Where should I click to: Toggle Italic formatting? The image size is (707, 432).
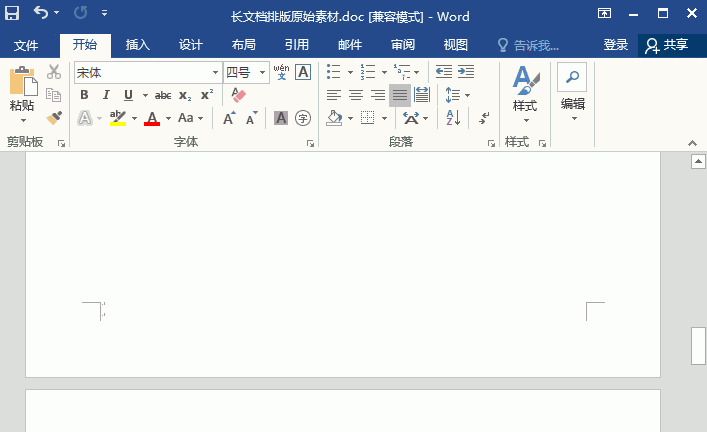[106, 95]
